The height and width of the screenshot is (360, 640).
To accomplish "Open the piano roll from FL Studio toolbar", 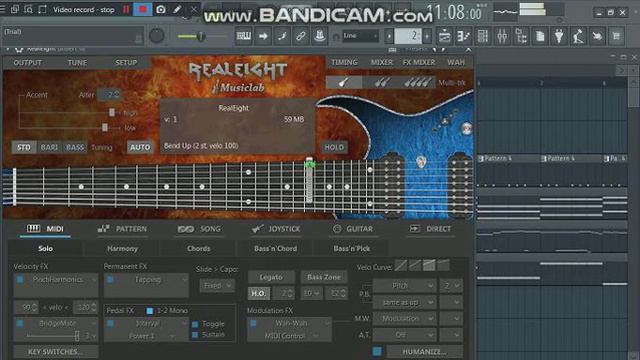I will [x=244, y=36].
